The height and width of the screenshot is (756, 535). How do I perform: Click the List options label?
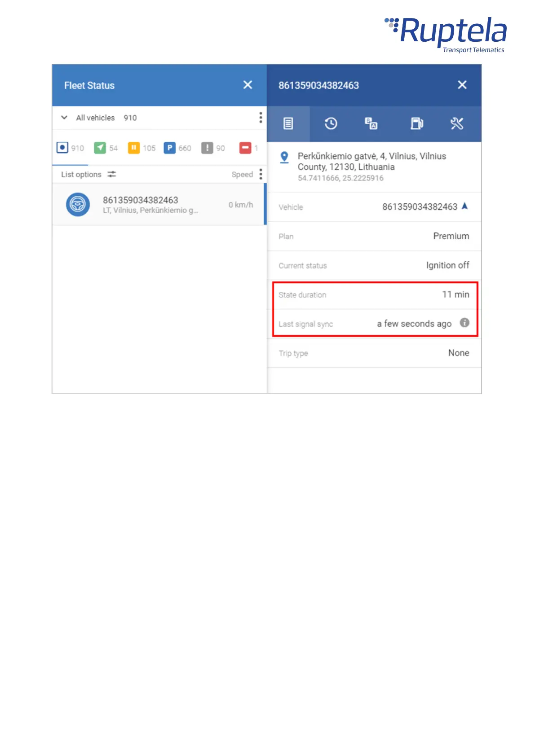pos(81,174)
